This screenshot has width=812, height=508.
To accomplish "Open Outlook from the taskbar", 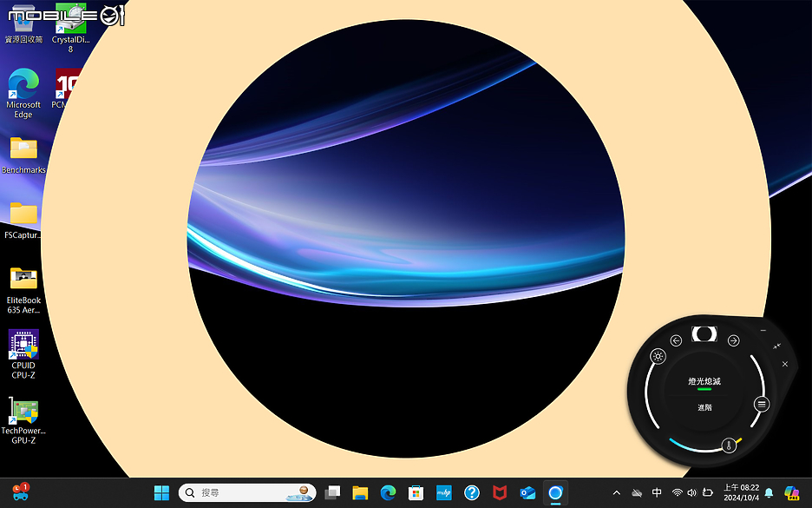I will (x=527, y=492).
